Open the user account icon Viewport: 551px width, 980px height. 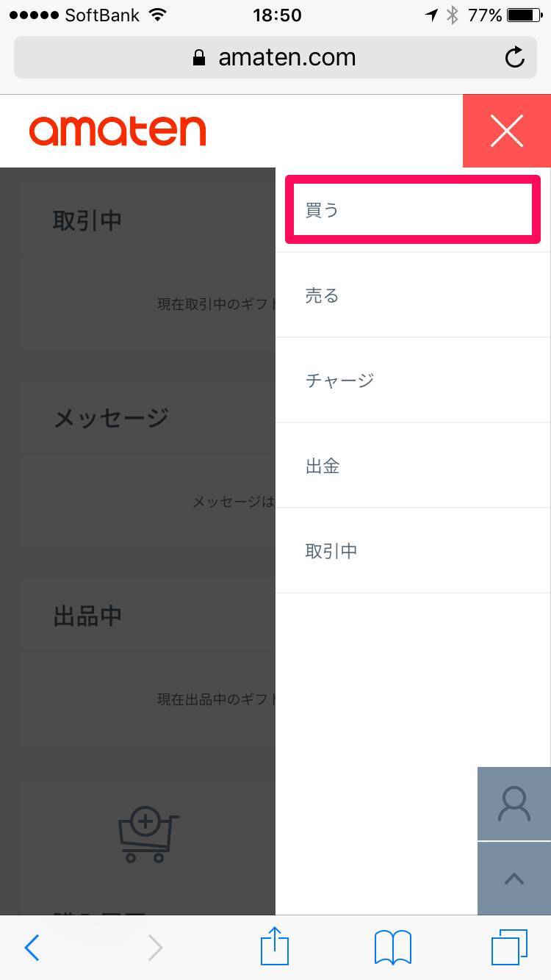click(x=514, y=804)
